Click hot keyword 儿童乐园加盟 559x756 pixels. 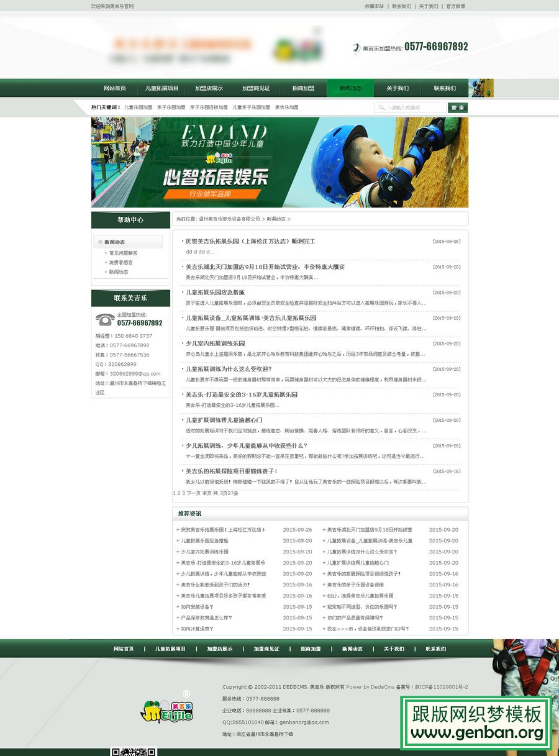138,107
